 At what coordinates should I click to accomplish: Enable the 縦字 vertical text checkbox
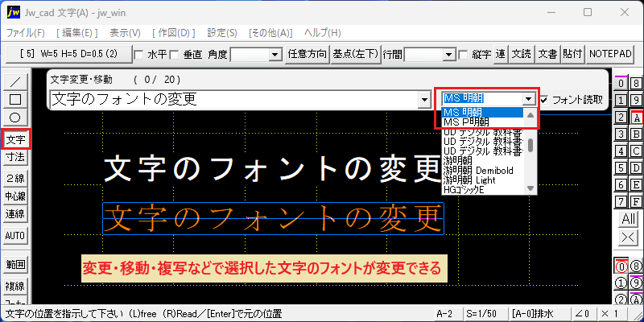coord(463,54)
